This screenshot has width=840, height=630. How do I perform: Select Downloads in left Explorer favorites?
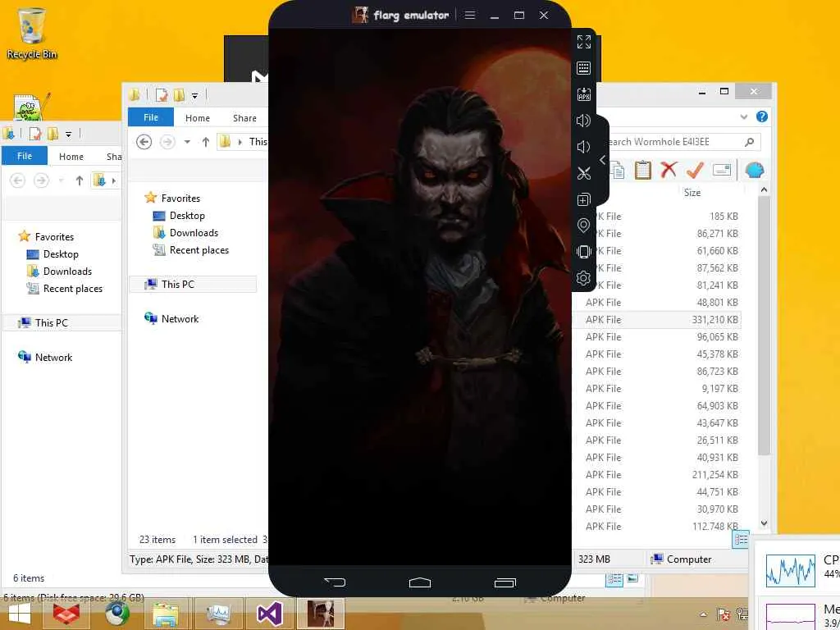coord(67,271)
